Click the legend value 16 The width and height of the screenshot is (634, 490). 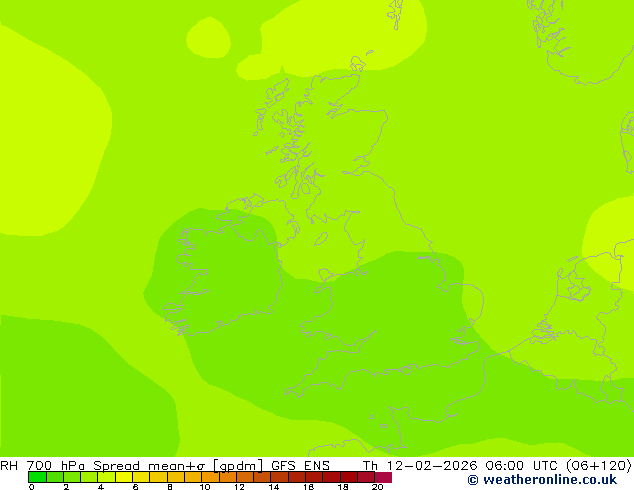click(309, 487)
